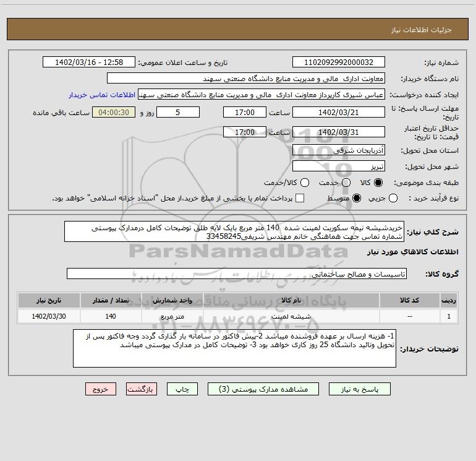Image resolution: width=476 pixels, height=461 pixels.
Task: Click the province field آذربایجان شرقی
Action: 339,150
